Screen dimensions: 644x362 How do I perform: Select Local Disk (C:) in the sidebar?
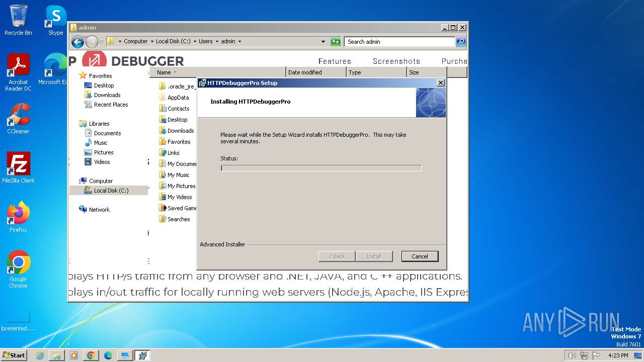pyautogui.click(x=109, y=191)
